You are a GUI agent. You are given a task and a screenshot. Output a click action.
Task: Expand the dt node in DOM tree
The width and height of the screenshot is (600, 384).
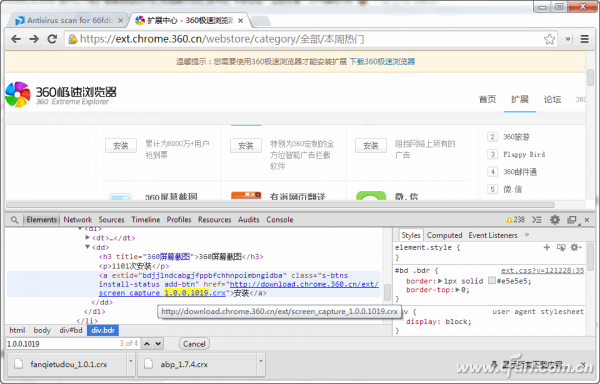coord(88,238)
